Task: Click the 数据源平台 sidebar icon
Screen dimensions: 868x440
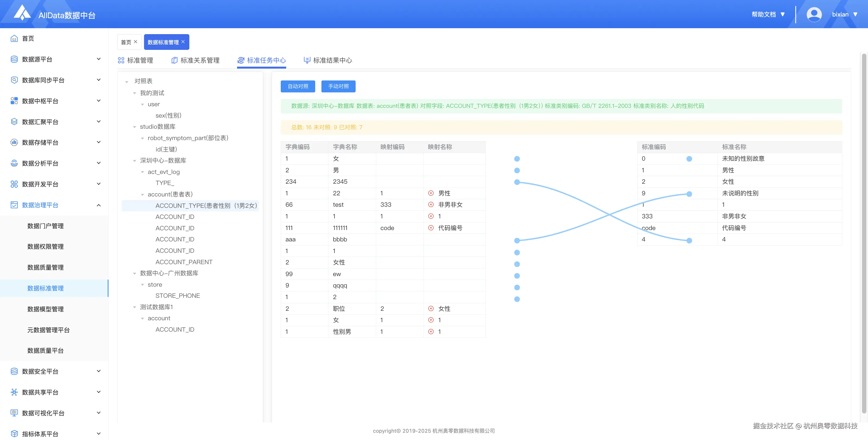Action: click(x=14, y=59)
